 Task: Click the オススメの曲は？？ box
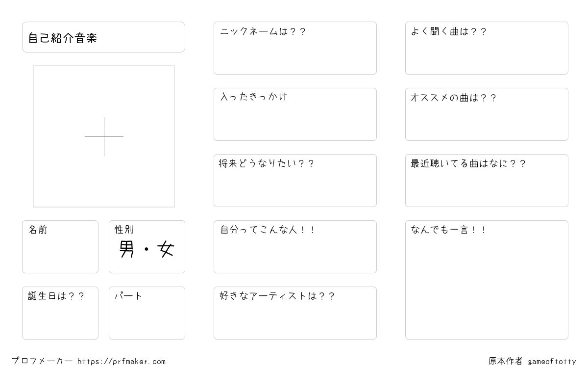pos(487,114)
